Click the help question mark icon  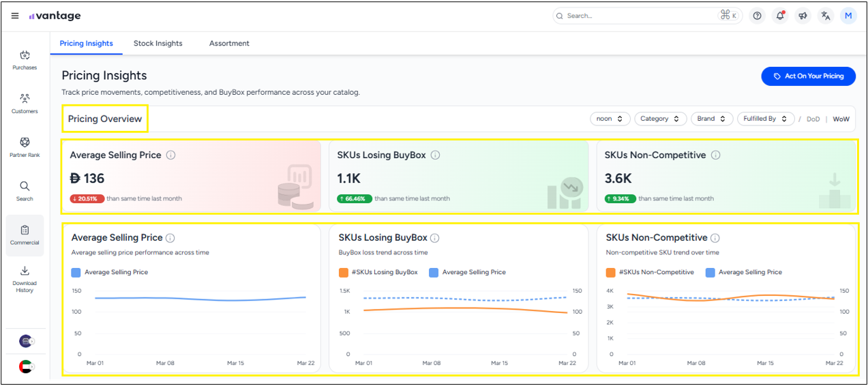[x=757, y=16]
